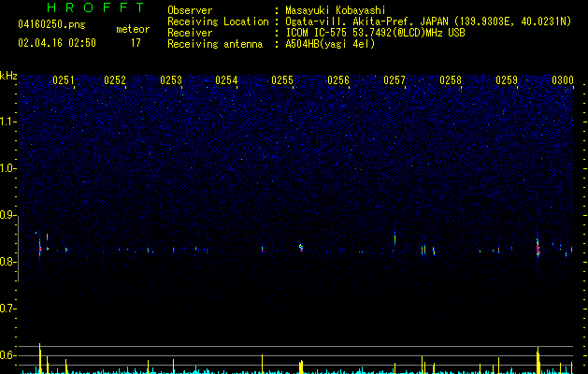Click the 0255 time marker
The height and width of the screenshot is (374, 588).
point(282,80)
